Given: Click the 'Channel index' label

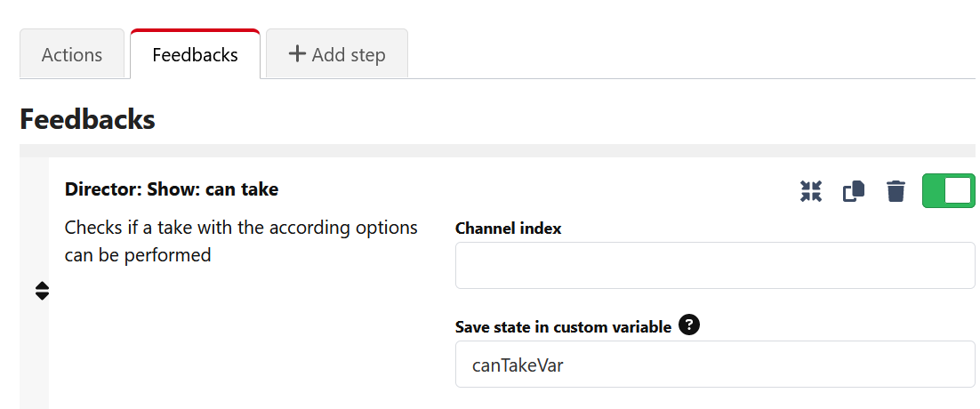Looking at the screenshot, I should [508, 228].
